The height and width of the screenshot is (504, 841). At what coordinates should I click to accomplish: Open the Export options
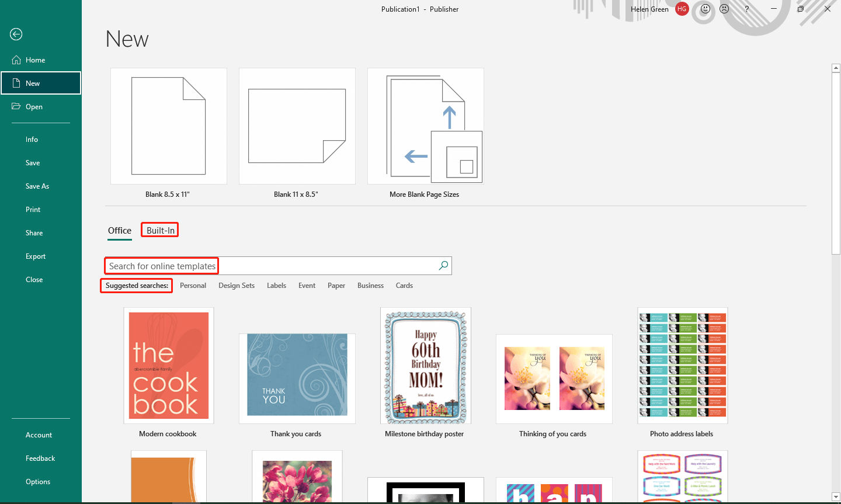coord(36,256)
